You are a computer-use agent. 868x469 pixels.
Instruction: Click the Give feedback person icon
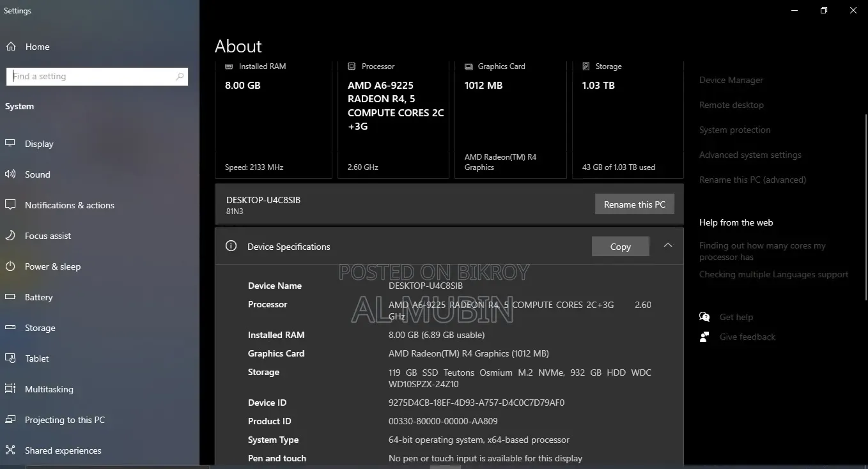pyautogui.click(x=704, y=337)
